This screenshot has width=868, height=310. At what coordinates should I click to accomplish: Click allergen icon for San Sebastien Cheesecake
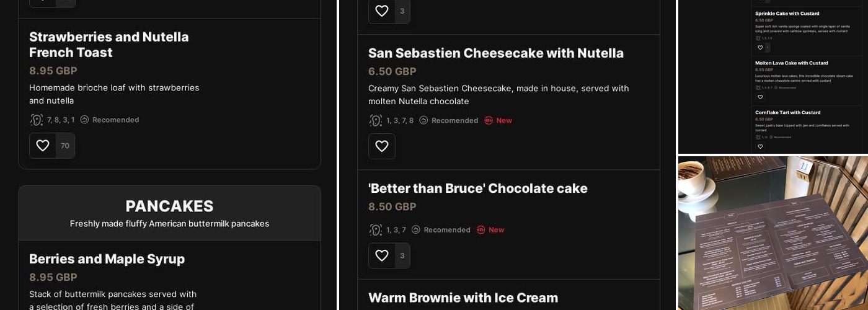tap(376, 120)
